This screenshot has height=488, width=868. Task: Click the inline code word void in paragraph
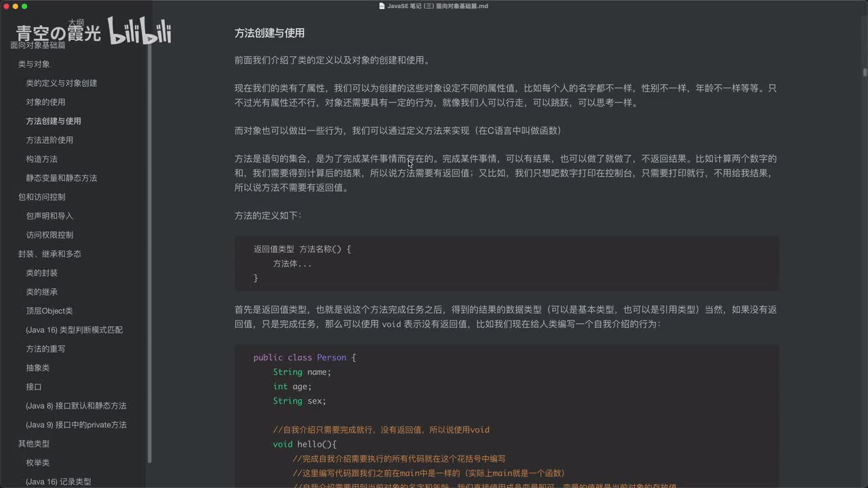pos(391,324)
